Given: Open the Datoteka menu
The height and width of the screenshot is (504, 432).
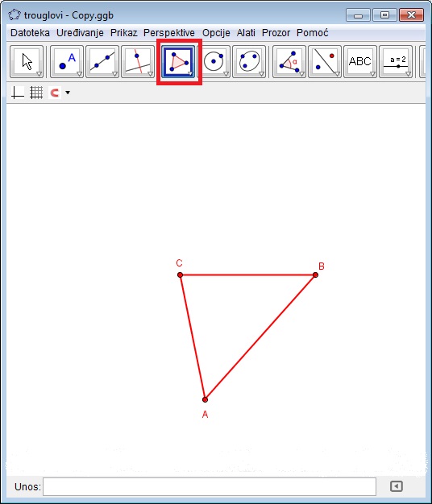Looking at the screenshot, I should tap(30, 33).
